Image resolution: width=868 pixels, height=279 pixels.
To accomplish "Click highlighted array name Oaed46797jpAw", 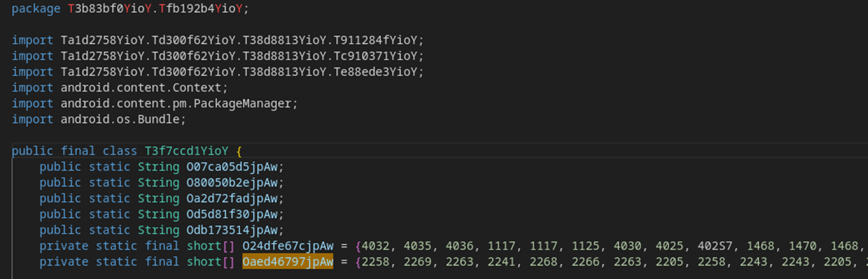I will (x=287, y=262).
